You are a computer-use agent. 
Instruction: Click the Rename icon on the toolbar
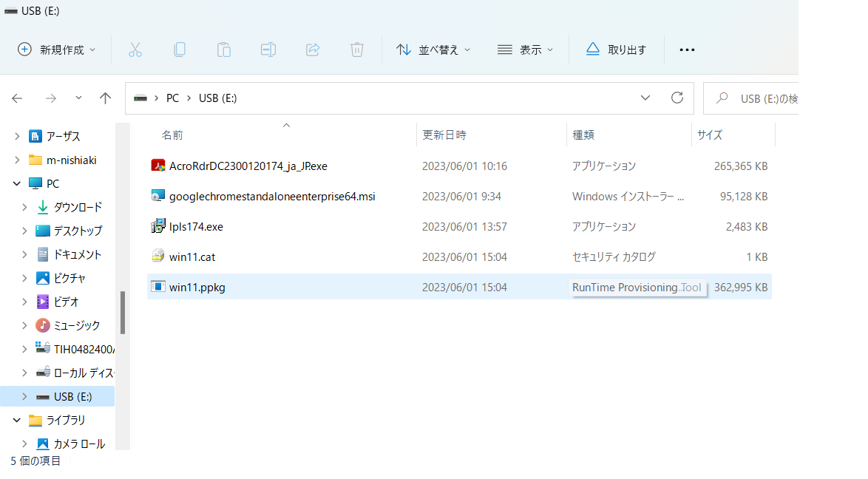pos(268,50)
